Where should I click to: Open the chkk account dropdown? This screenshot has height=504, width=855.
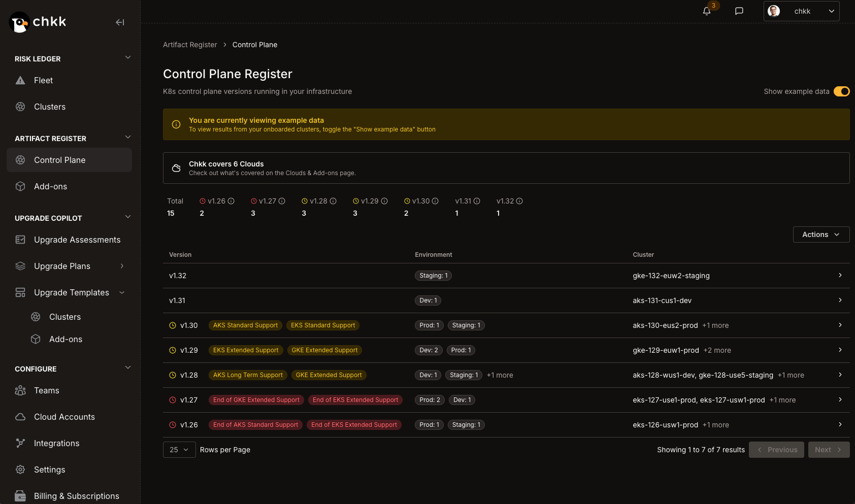point(801,11)
